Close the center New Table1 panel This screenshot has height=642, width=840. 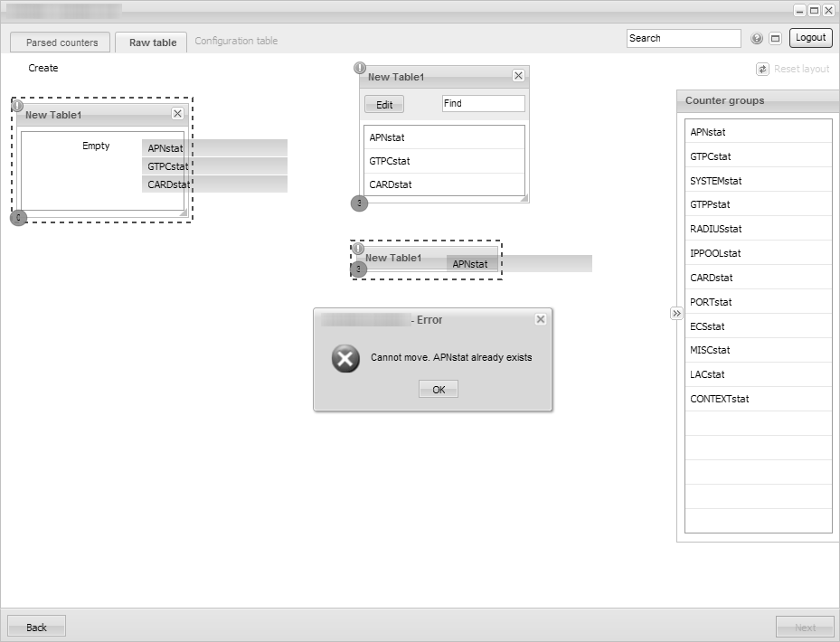tap(518, 76)
